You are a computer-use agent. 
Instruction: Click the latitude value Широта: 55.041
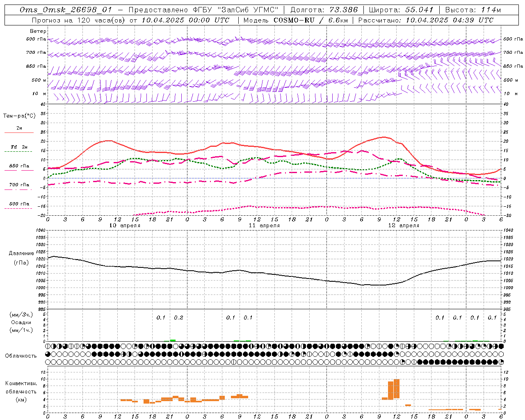(x=401, y=10)
